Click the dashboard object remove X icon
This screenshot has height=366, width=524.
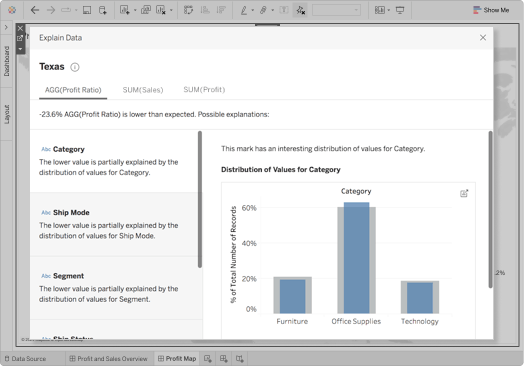click(20, 28)
